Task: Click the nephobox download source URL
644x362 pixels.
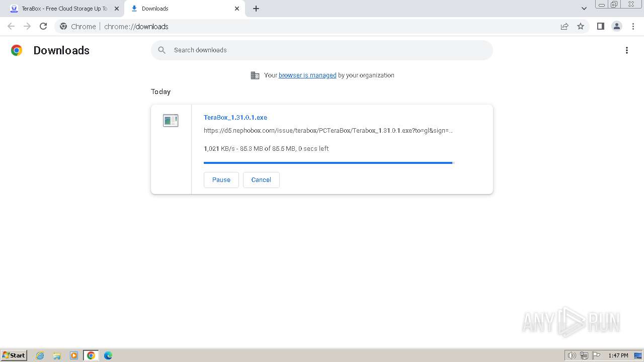Action: [x=328, y=131]
